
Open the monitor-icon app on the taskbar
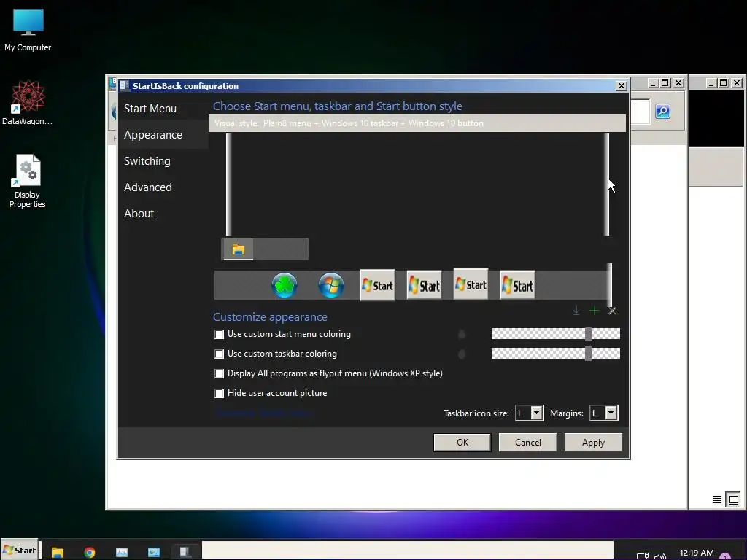pyautogui.click(x=154, y=553)
